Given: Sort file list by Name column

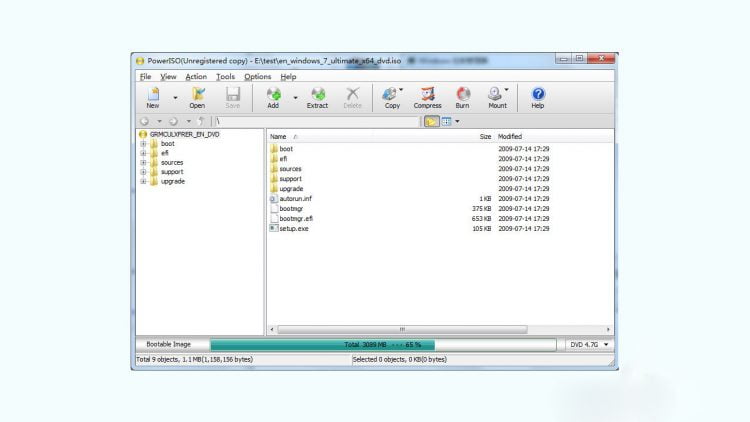Looking at the screenshot, I should pyautogui.click(x=278, y=137).
